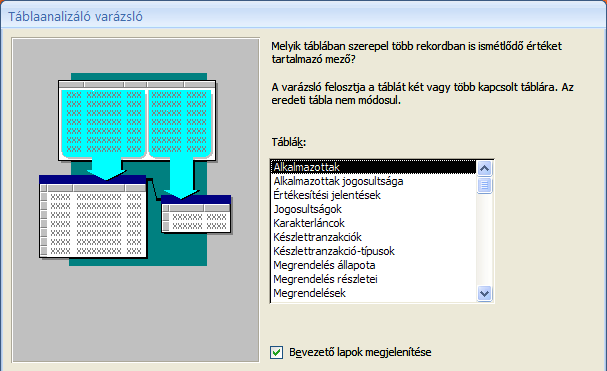The width and height of the screenshot is (607, 371).
Task: Select Megrendelés állapota table
Action: pos(374,265)
